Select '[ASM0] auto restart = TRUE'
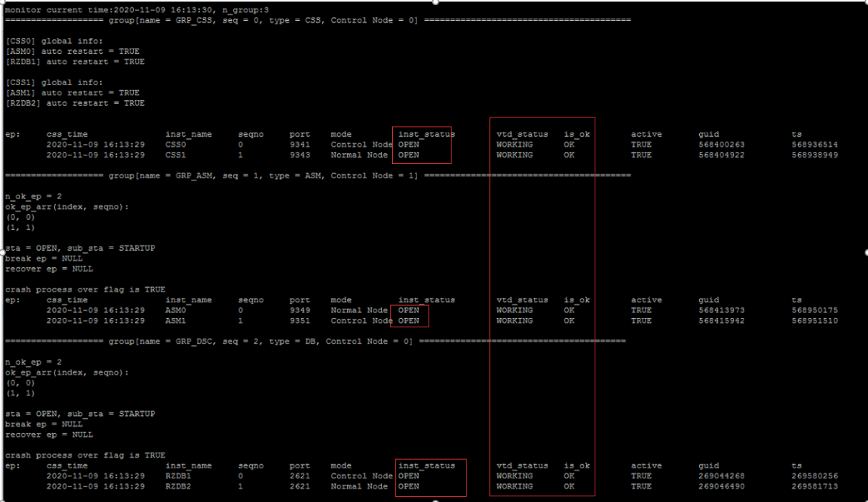 click(72, 52)
